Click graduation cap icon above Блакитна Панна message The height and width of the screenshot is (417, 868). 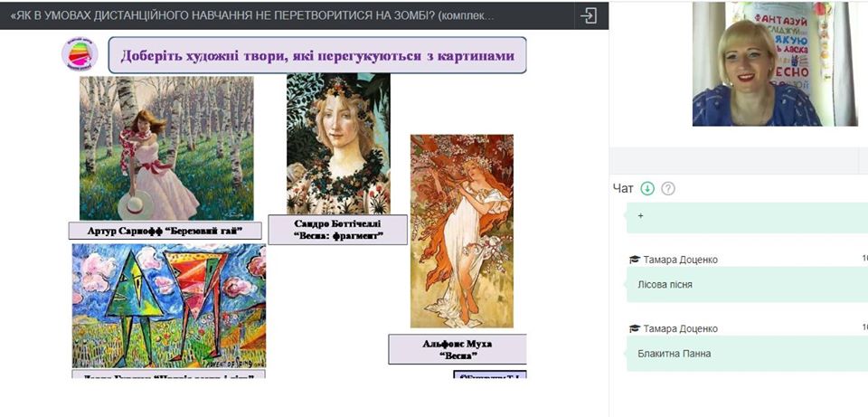click(635, 328)
